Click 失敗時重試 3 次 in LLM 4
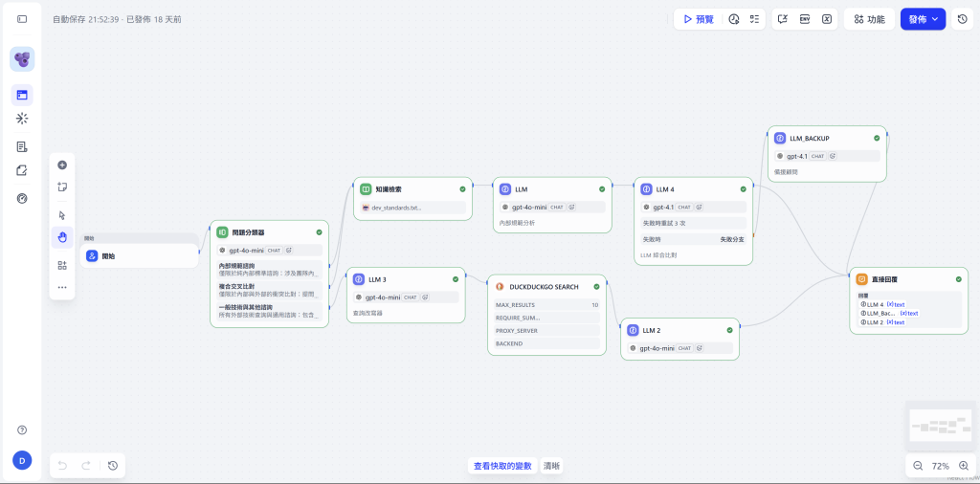The height and width of the screenshot is (484, 980). tap(693, 223)
